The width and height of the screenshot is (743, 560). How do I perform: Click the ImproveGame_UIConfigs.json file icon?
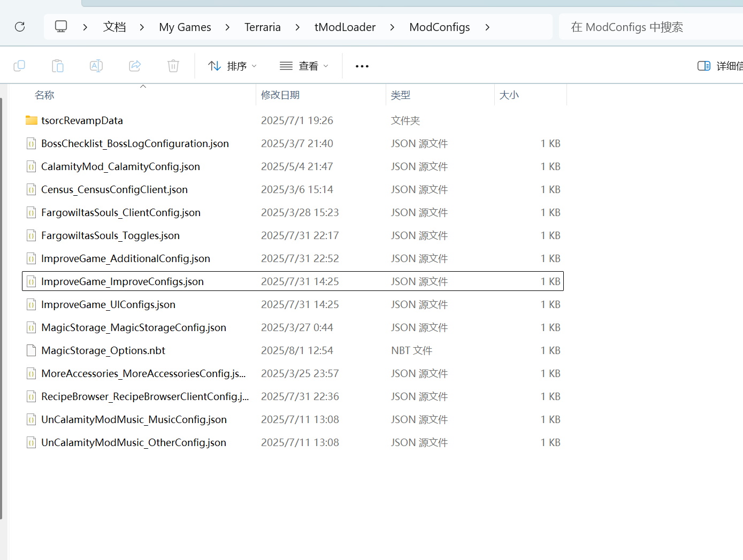(x=32, y=304)
